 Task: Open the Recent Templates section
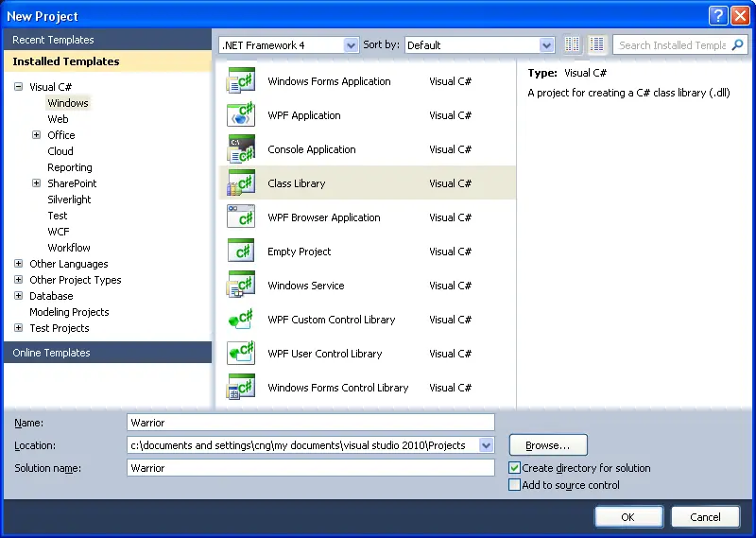(108, 40)
